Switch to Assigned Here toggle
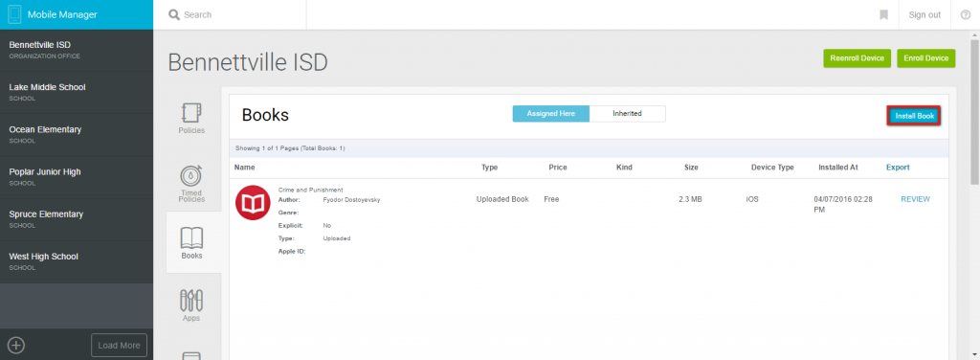 pyautogui.click(x=551, y=114)
